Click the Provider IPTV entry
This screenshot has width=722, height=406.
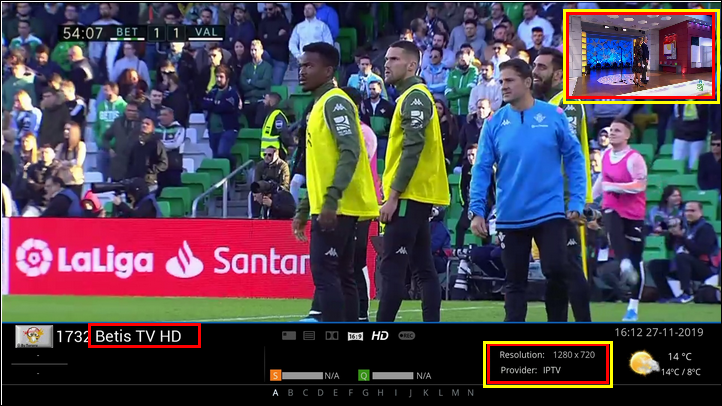coord(530,370)
